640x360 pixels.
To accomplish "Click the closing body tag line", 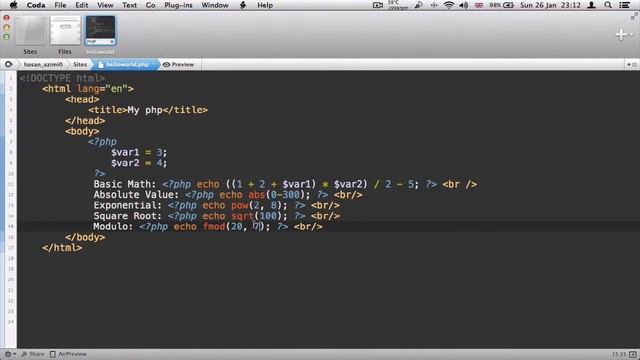I will point(85,238).
